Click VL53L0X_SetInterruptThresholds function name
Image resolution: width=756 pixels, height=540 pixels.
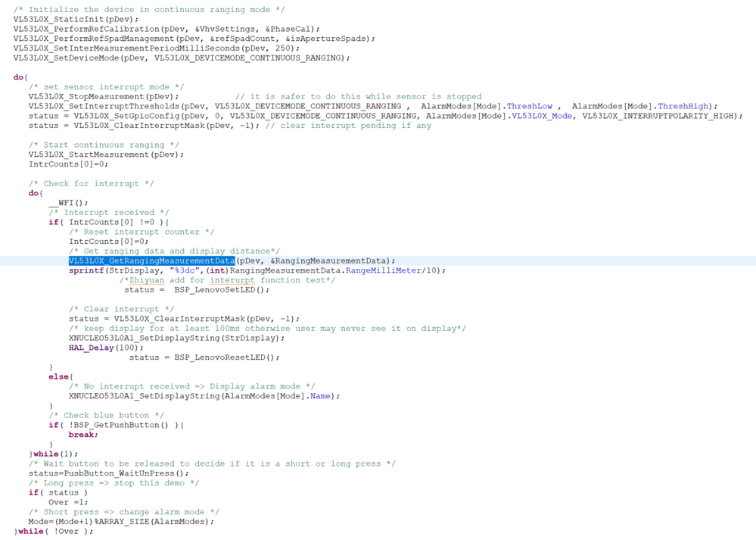click(104, 106)
